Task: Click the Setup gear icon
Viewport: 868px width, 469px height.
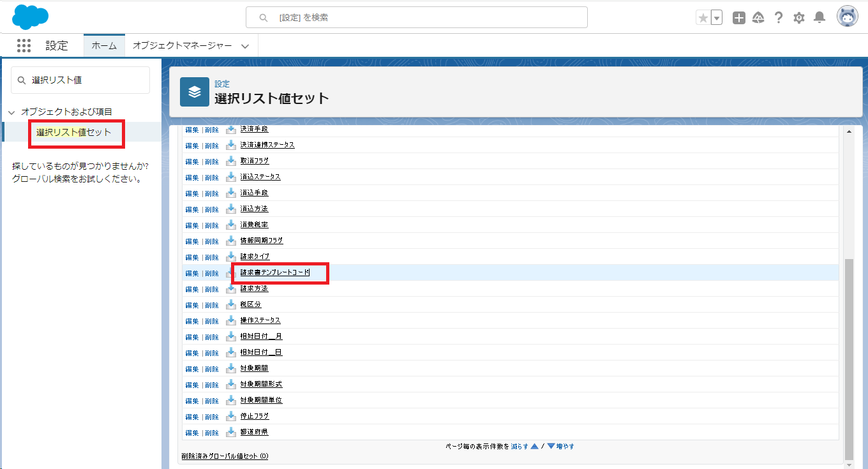Action: pos(798,18)
